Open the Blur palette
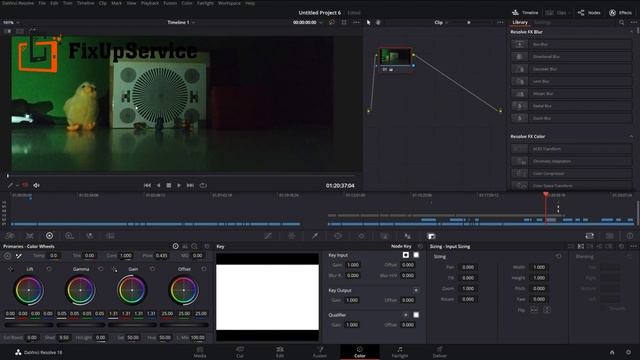This screenshot has height=360, width=640. tap(408, 236)
